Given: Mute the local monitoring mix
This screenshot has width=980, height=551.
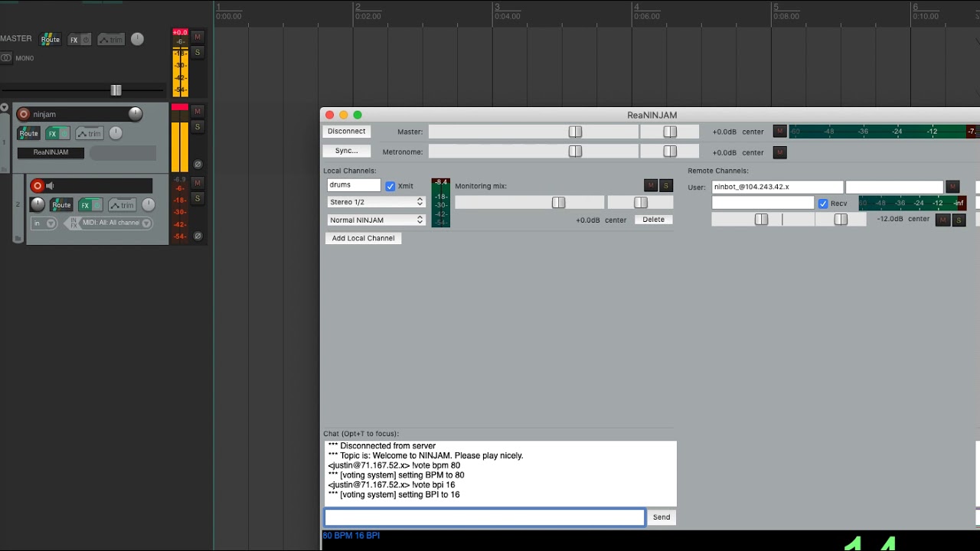Looking at the screenshot, I should [x=651, y=185].
